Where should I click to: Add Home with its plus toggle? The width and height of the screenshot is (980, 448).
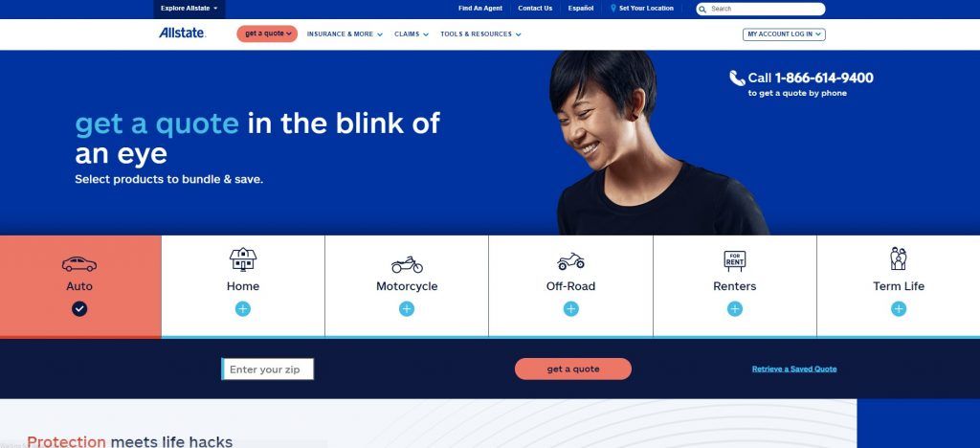[243, 308]
